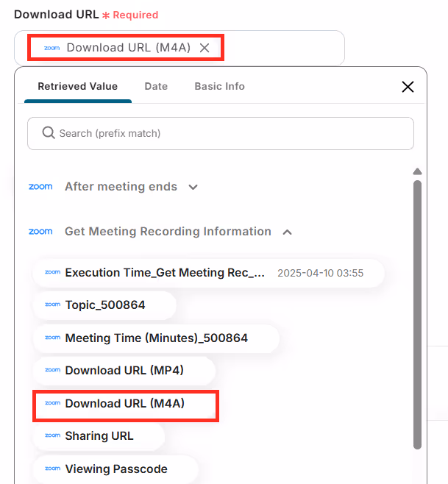Click the magnifier search icon
This screenshot has height=484, width=448.
tap(49, 133)
